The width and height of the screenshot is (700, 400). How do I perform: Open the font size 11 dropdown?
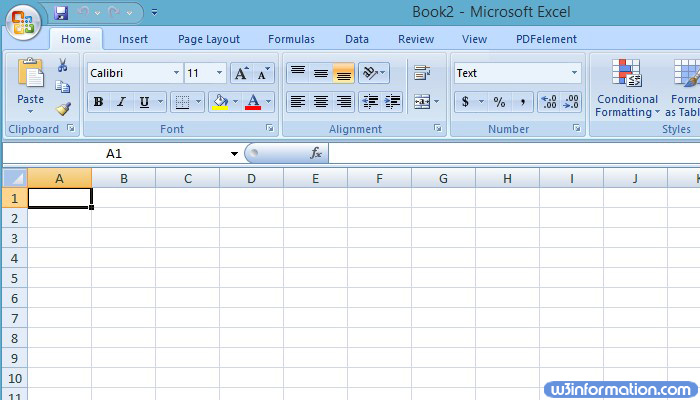pos(220,73)
